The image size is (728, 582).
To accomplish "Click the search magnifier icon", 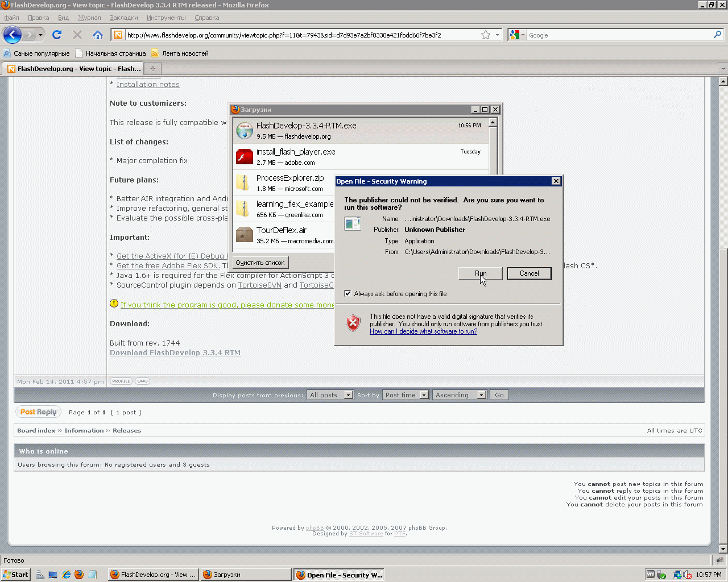I will 717,35.
